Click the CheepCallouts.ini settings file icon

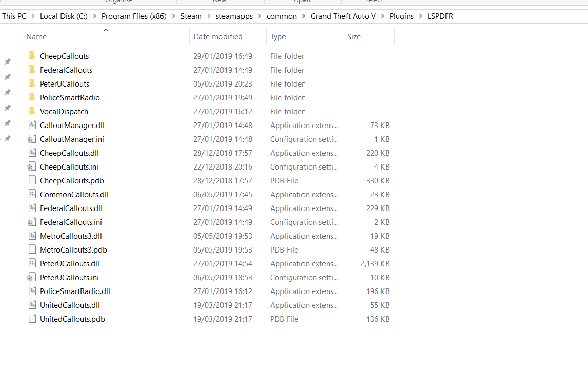[32, 166]
